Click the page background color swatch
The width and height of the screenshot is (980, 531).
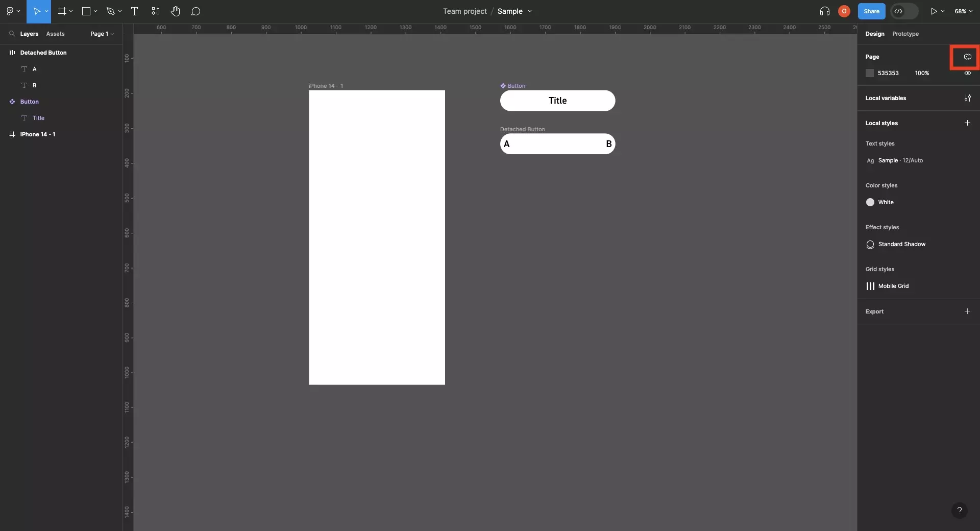click(x=870, y=73)
